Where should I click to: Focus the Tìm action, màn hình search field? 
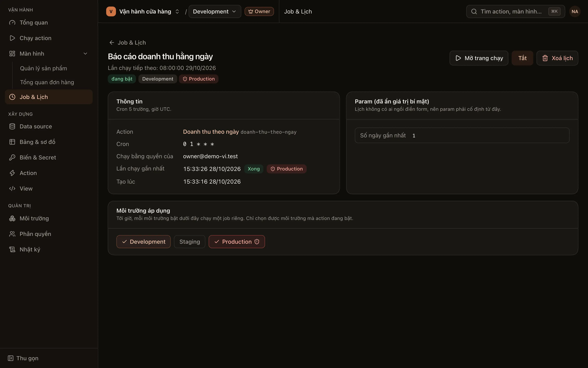pos(515,11)
